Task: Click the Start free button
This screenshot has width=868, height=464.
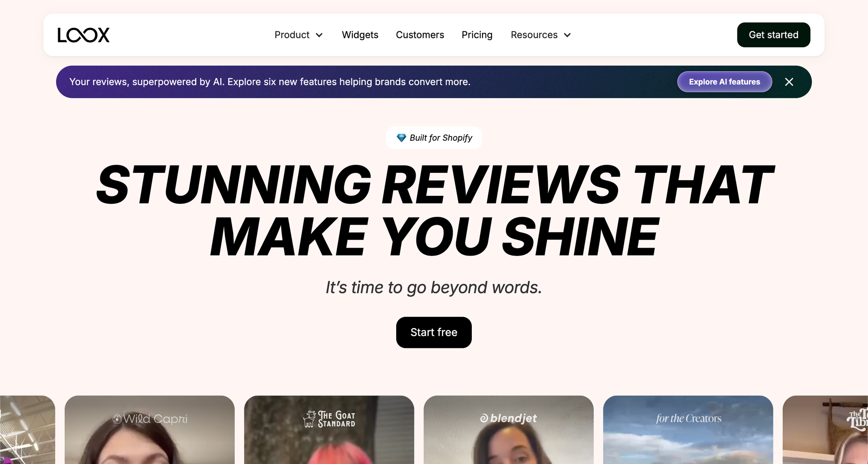Action: click(434, 332)
